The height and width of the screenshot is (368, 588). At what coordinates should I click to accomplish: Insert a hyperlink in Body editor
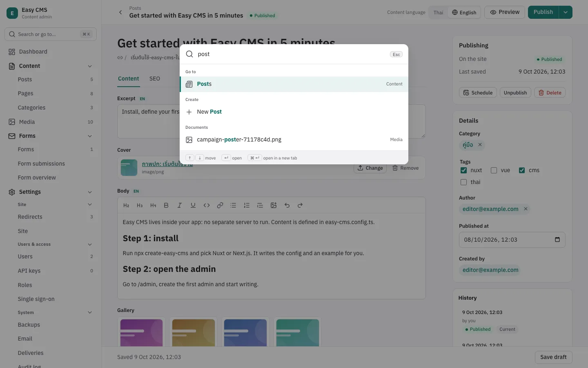coord(220,205)
